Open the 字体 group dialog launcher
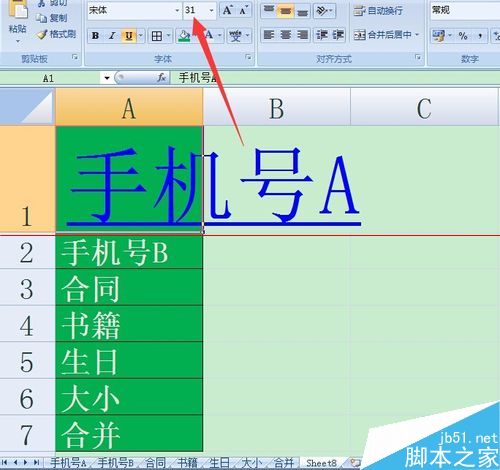The height and width of the screenshot is (470, 500). click(248, 57)
